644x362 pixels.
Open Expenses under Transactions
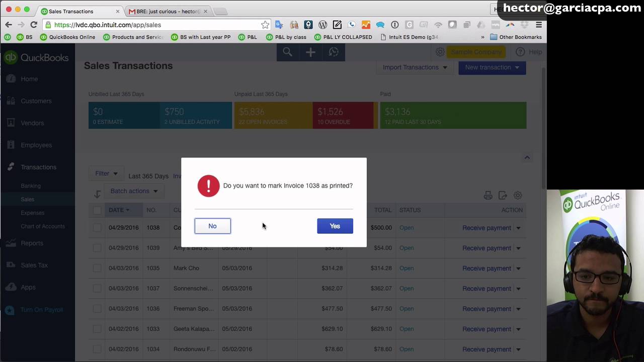click(x=33, y=213)
